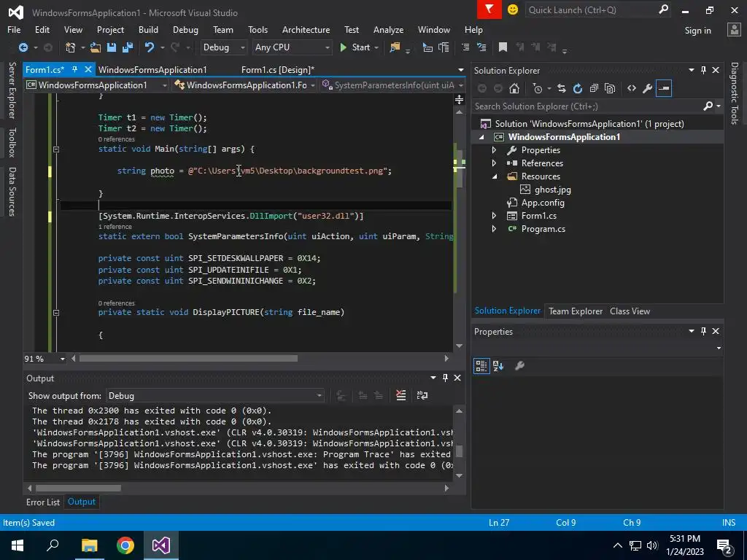Open the Architecture menu
This screenshot has height=560, width=747.
[306, 29]
